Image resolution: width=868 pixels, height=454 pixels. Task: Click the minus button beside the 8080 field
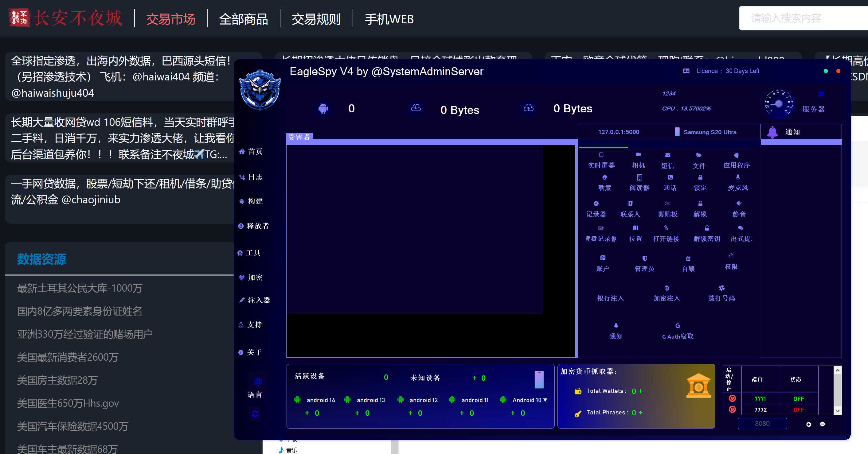click(x=823, y=424)
